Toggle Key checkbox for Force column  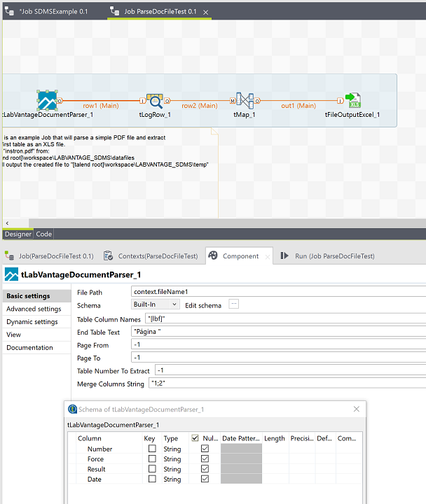point(152,458)
